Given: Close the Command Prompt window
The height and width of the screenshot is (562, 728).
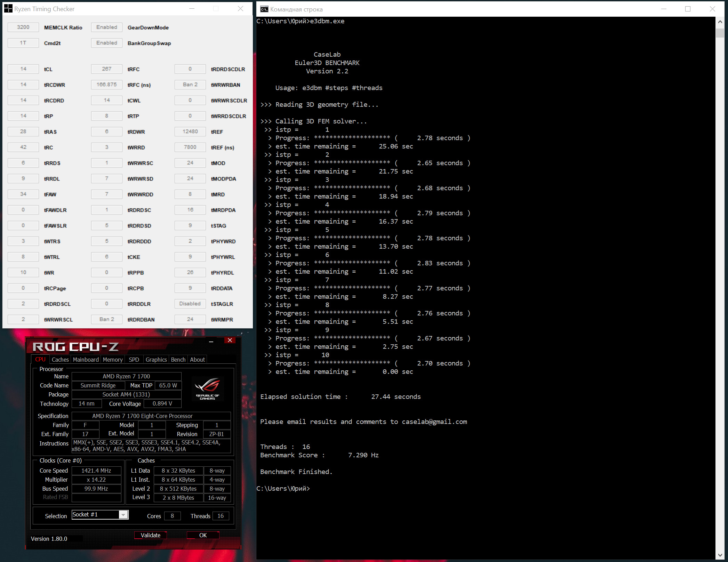Looking at the screenshot, I should (x=712, y=9).
